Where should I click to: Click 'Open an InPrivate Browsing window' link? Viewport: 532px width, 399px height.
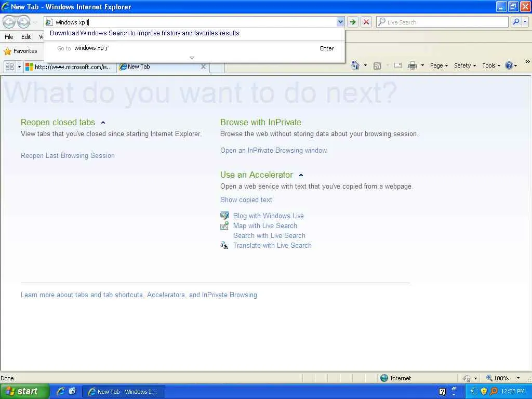point(273,151)
